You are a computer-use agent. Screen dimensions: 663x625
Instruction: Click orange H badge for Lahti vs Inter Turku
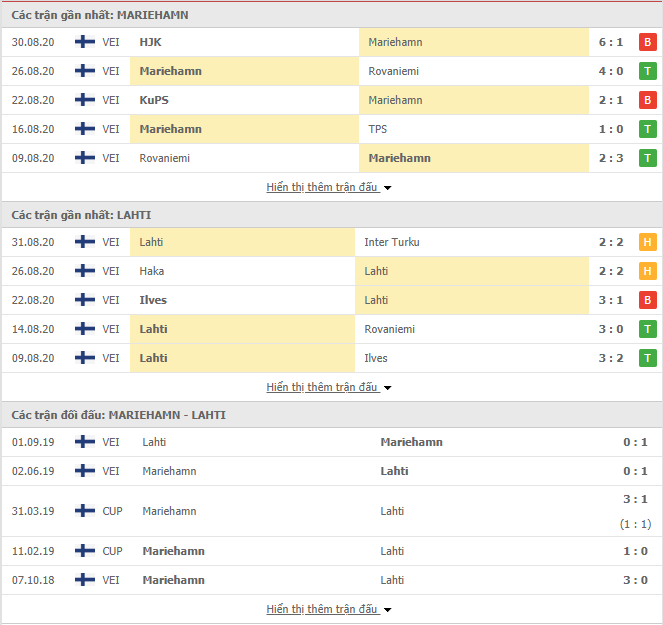[648, 242]
